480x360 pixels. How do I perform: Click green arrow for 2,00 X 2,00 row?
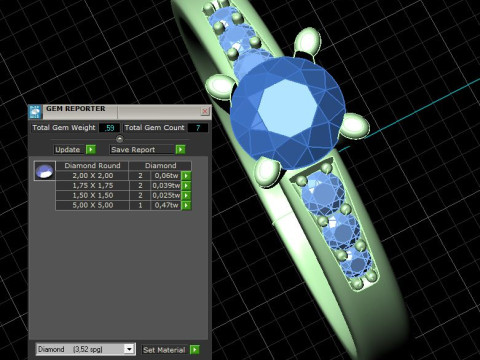[x=186, y=176]
